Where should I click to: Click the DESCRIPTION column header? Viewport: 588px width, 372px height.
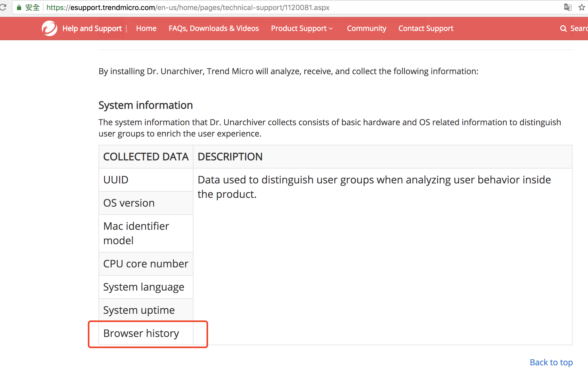230,157
